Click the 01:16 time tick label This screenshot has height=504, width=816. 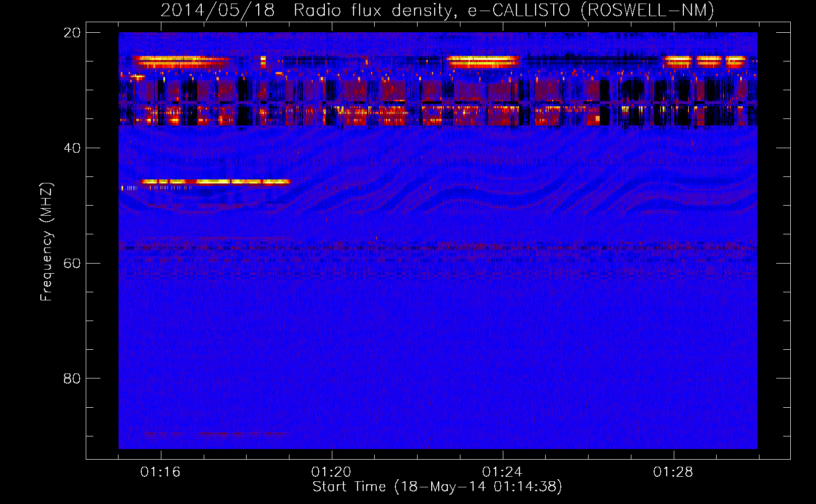point(160,472)
